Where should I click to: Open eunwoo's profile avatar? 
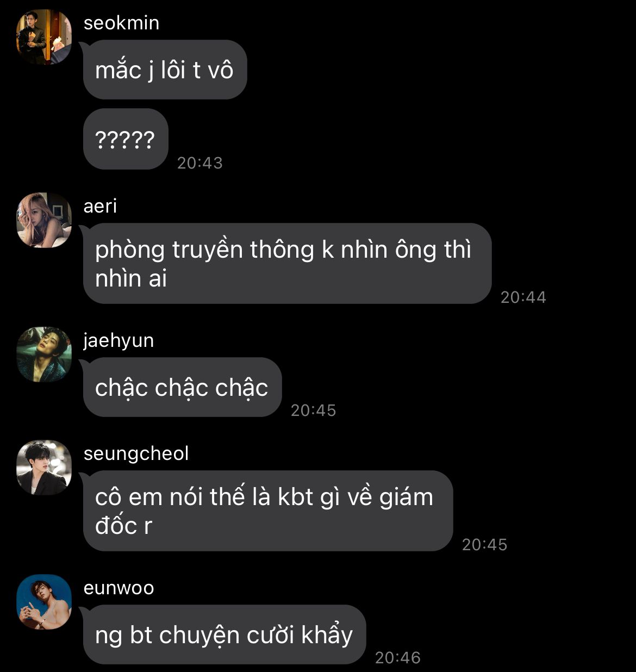coord(45,602)
